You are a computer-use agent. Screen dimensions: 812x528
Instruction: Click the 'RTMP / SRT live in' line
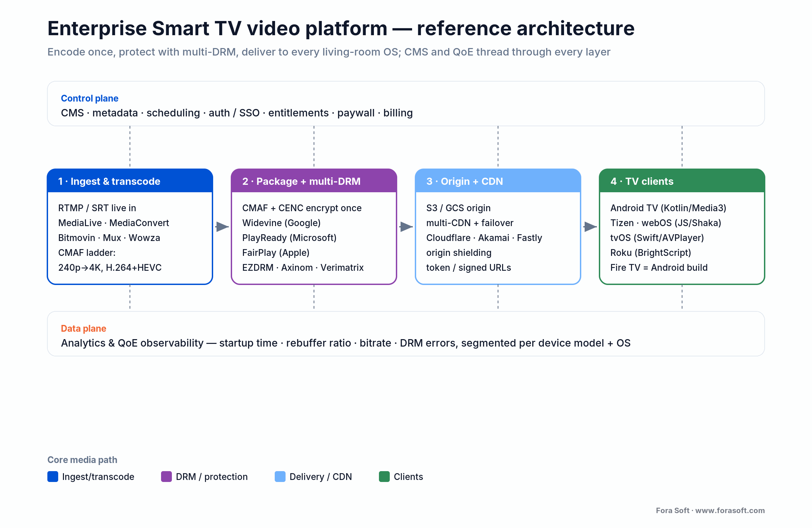pos(97,208)
